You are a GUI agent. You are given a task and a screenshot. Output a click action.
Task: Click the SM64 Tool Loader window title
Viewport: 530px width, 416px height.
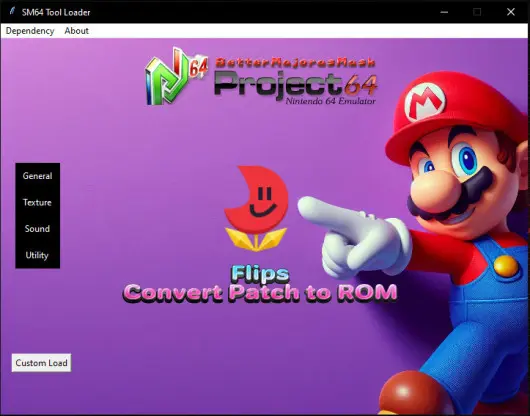click(x=56, y=12)
